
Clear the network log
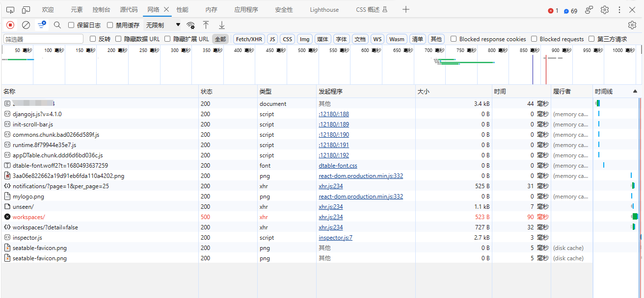click(26, 25)
